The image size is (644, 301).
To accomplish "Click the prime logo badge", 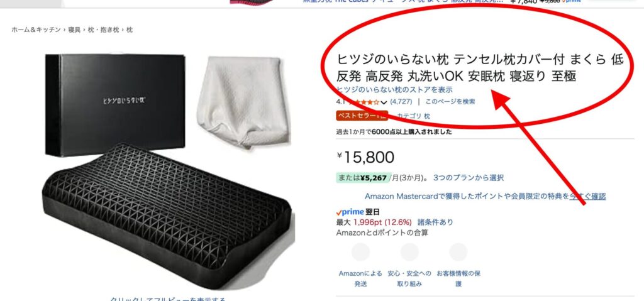I will [350, 212].
